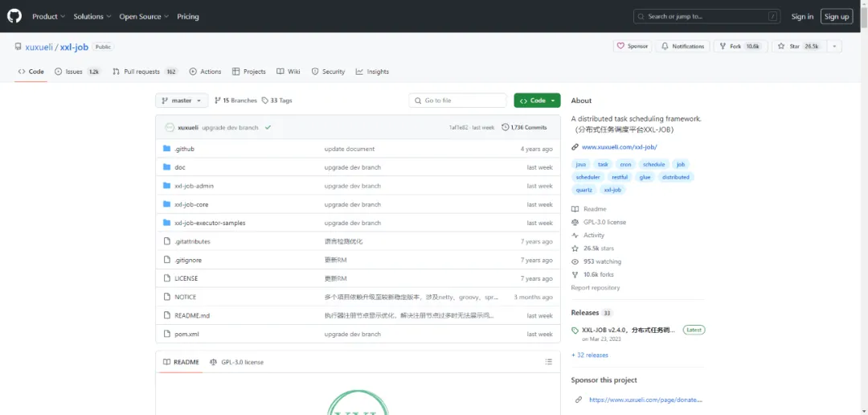Click the Sign up button
Image resolution: width=868 pixels, height=415 pixels.
coord(837,17)
